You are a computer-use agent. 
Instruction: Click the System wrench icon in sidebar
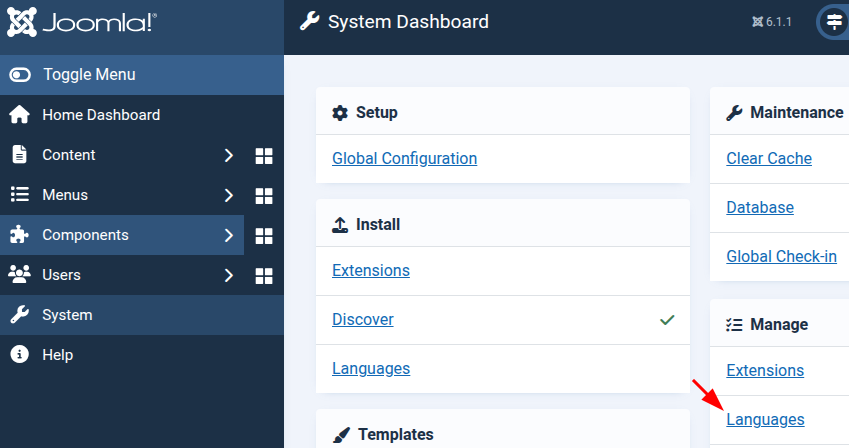[19, 315]
